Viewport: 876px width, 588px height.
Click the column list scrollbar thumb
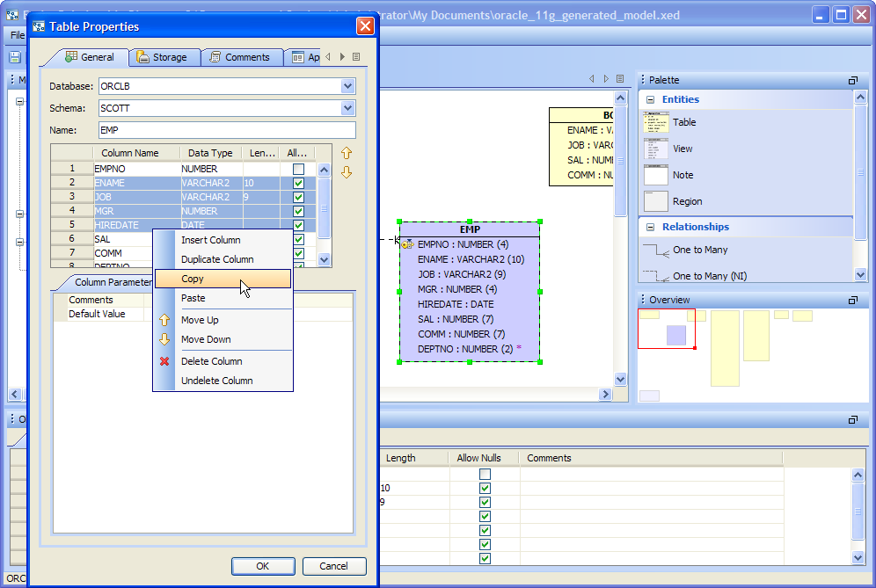[324, 207]
